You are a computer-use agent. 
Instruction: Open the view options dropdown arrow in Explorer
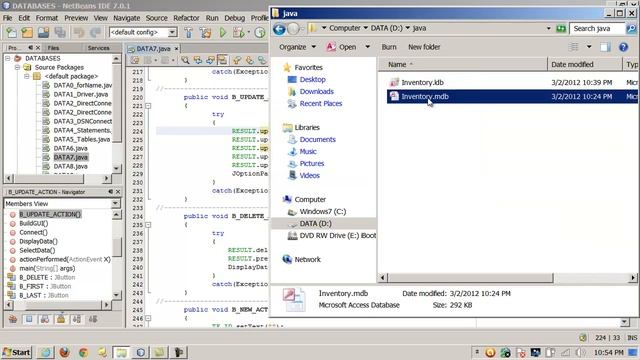click(589, 47)
